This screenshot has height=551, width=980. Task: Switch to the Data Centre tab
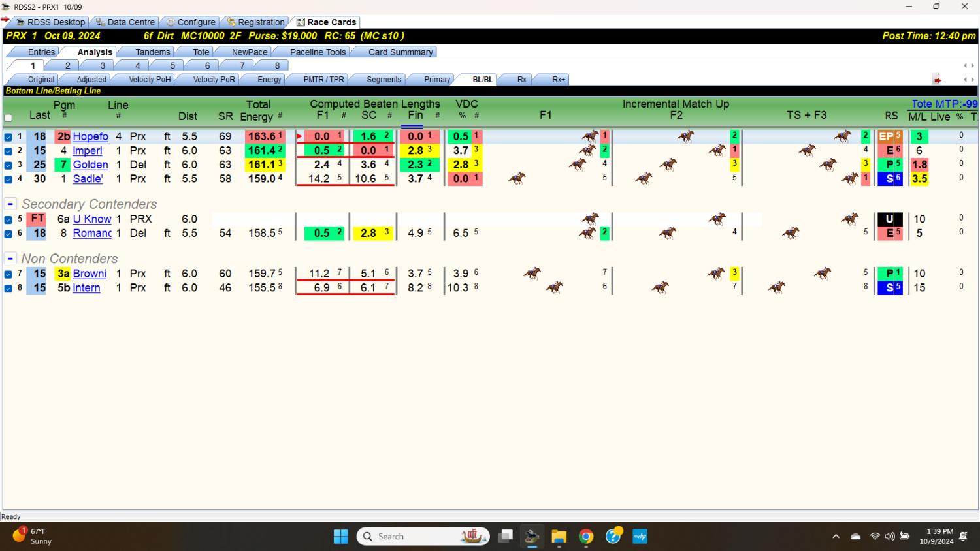click(x=125, y=22)
